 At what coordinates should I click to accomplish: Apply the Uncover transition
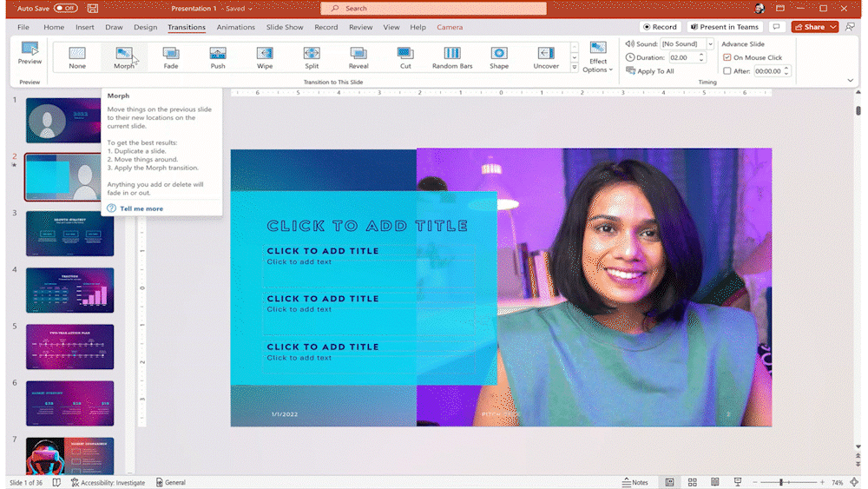point(546,57)
